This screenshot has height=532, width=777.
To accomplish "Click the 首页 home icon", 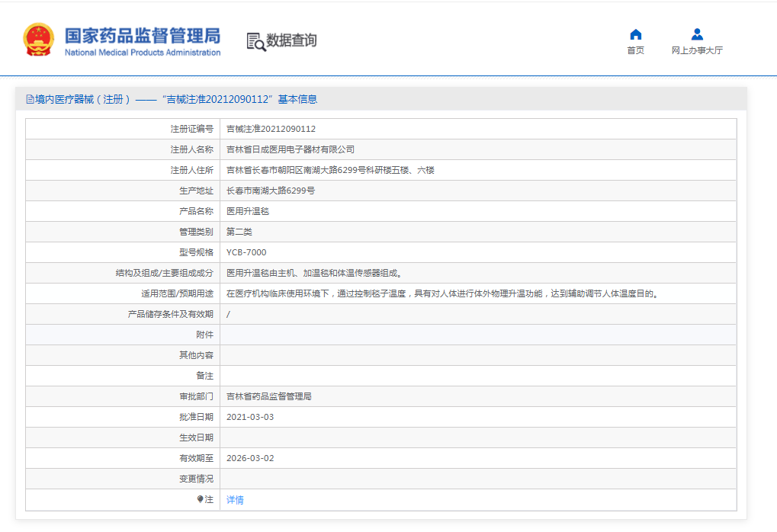I will 635,34.
